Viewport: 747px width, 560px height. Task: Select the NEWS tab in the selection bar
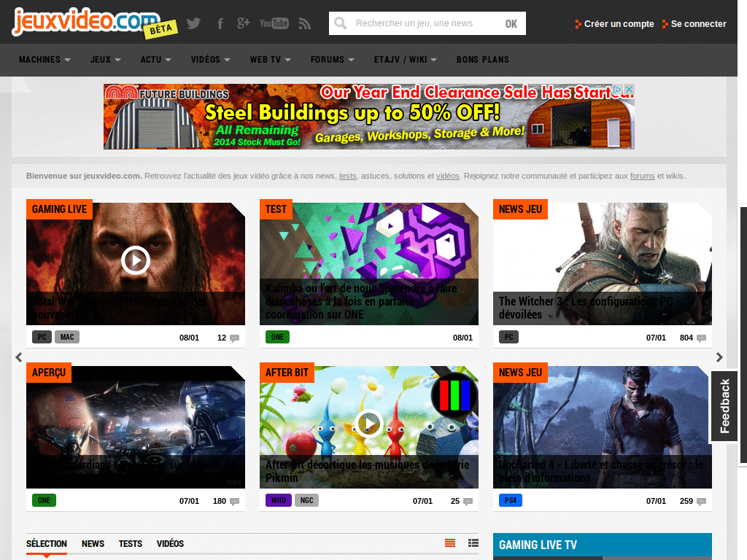tap(93, 543)
